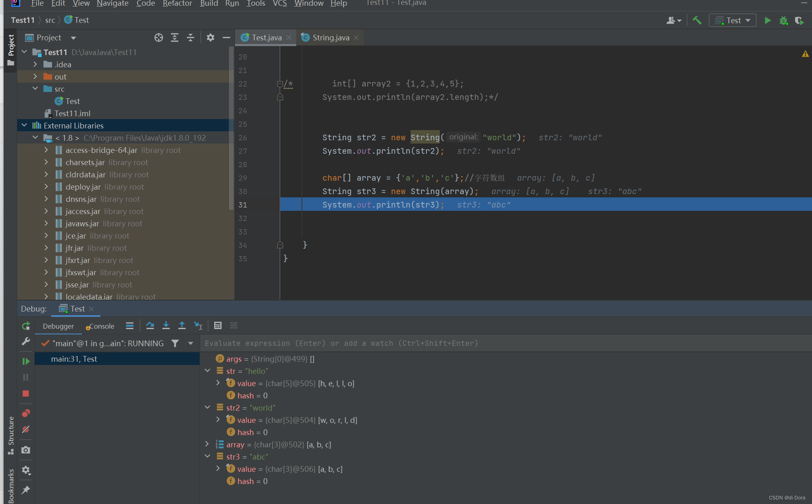The height and width of the screenshot is (504, 812).
Task: Click the green Run button in toolbar
Action: (x=768, y=20)
